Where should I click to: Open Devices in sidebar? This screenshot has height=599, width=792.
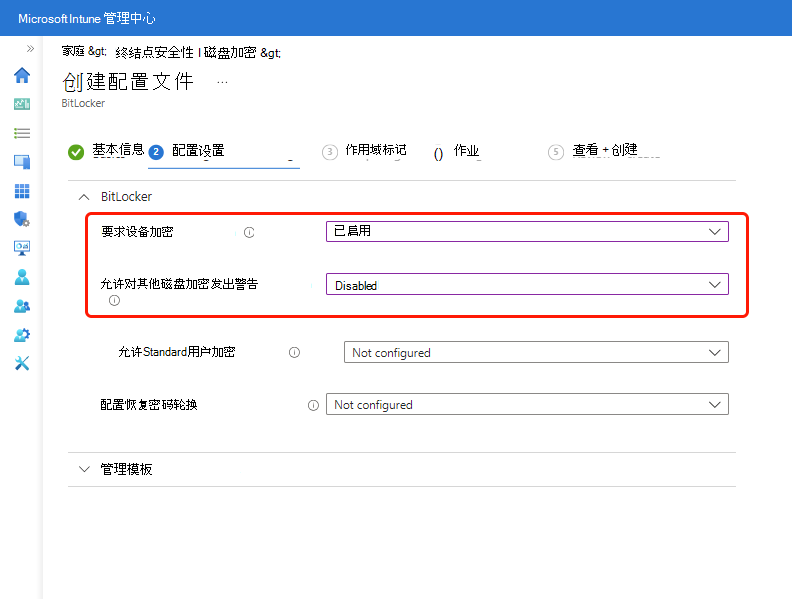click(x=22, y=162)
